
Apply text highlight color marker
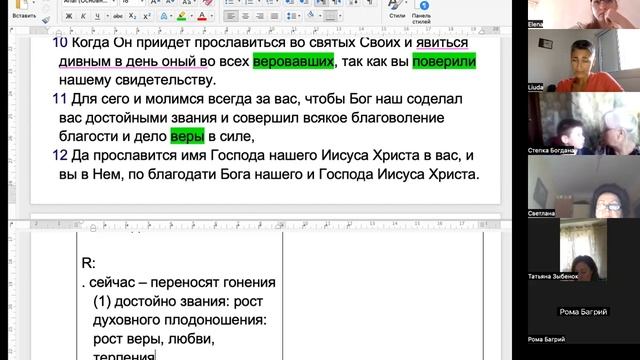click(x=181, y=16)
